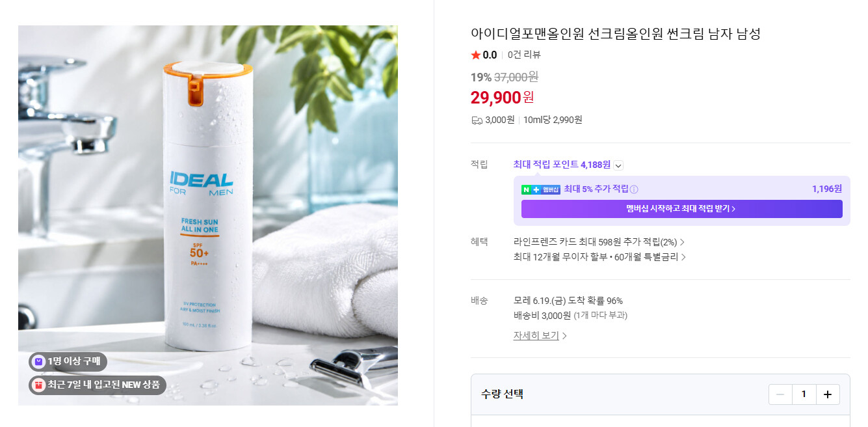The width and height of the screenshot is (868, 427).
Task: Click the 최대 5% 추가 적립 text
Action: click(596, 189)
